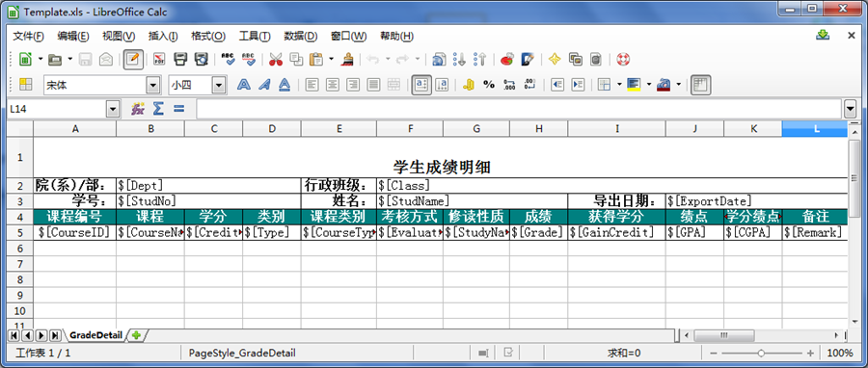868x368 pixels.
Task: Toggle left-to-right text direction button
Action: 421,85
